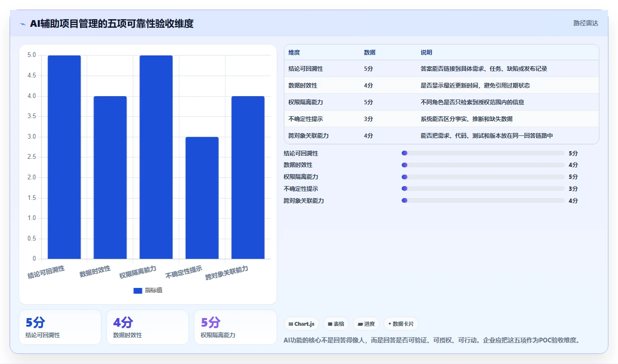Click the 数据时效性 bar in chart
Image resolution: width=618 pixels, height=364 pixels.
click(110, 177)
